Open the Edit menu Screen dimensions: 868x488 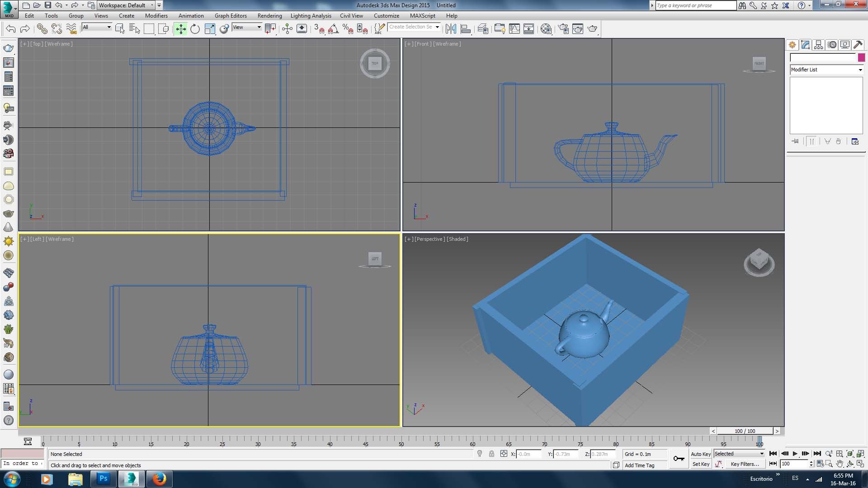[x=29, y=15]
